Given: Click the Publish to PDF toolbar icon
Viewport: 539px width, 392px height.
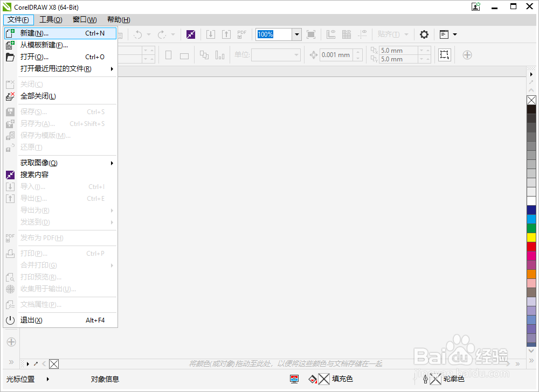Looking at the screenshot, I should [241, 34].
